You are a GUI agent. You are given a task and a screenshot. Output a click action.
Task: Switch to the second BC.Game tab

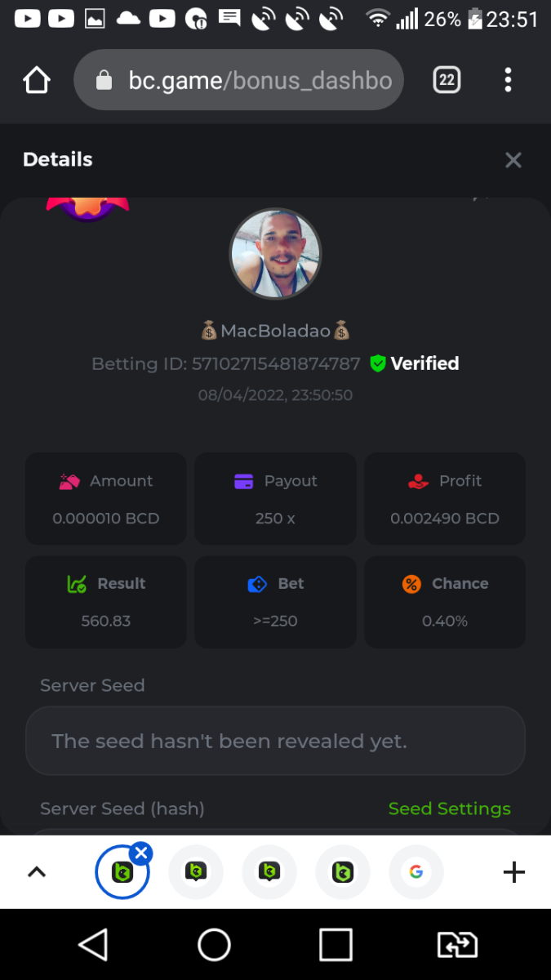[x=195, y=872]
